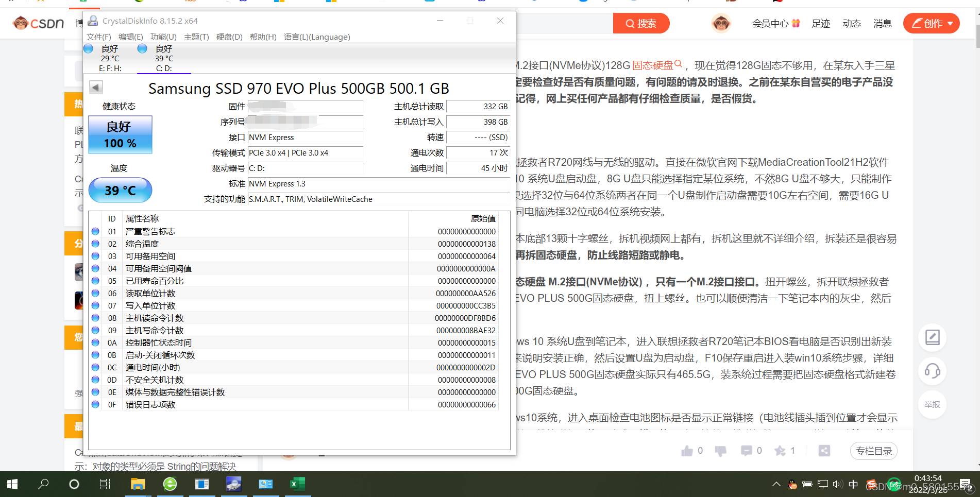Click the status orb for 主机读命令计数
980x497 pixels.
[95, 318]
